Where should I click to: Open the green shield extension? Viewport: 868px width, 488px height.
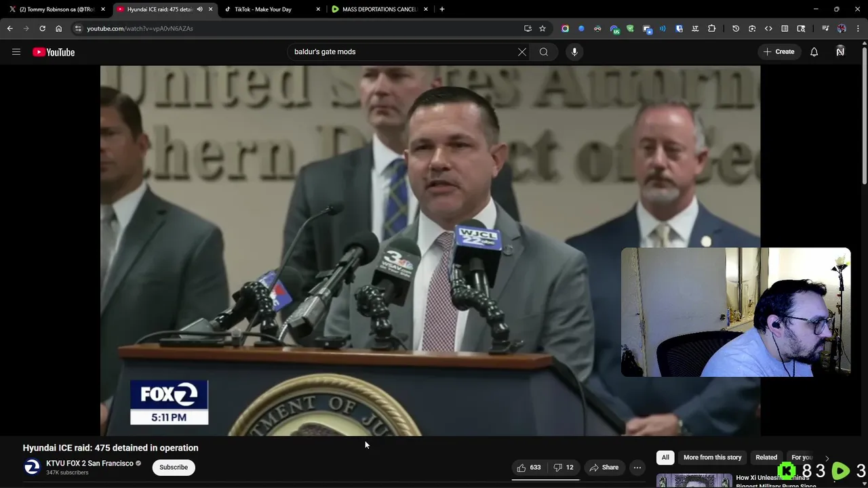tap(630, 28)
